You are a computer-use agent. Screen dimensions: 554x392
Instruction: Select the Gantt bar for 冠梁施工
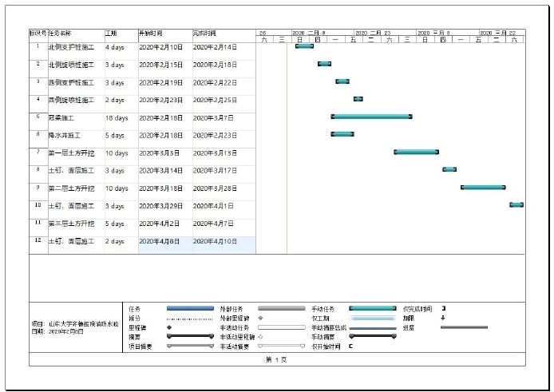(x=371, y=117)
